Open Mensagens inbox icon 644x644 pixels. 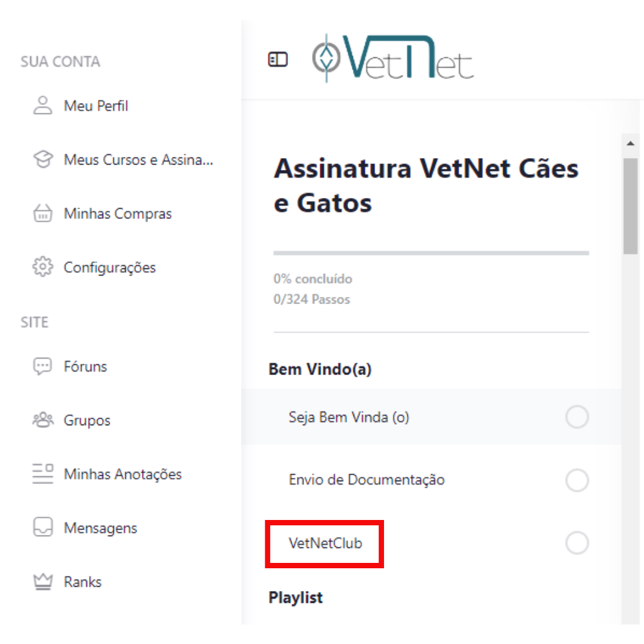(x=42, y=528)
